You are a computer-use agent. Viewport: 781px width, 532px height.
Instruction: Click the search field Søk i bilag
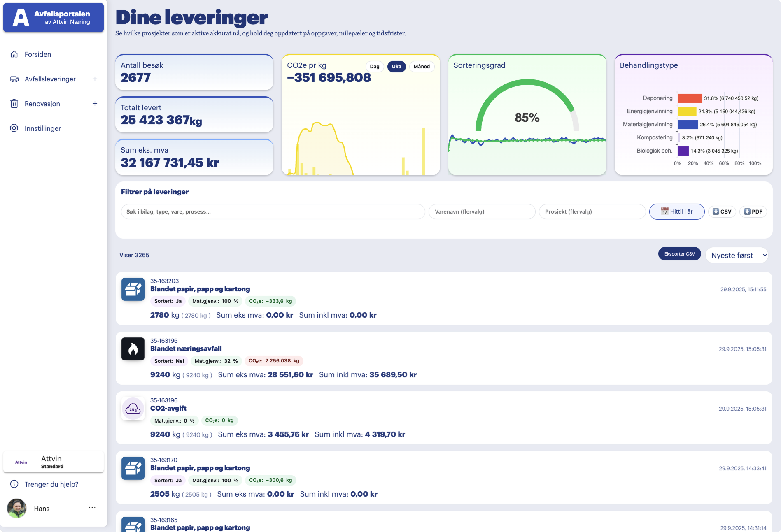tap(273, 211)
